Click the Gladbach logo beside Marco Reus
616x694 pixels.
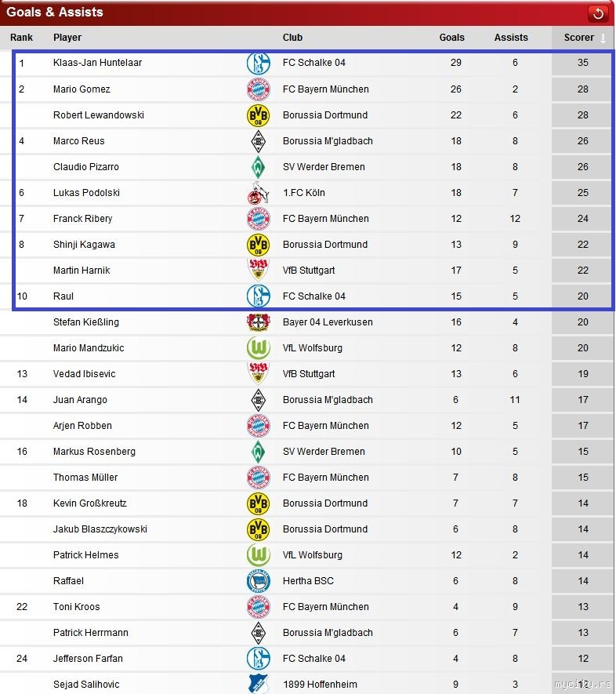pos(258,141)
